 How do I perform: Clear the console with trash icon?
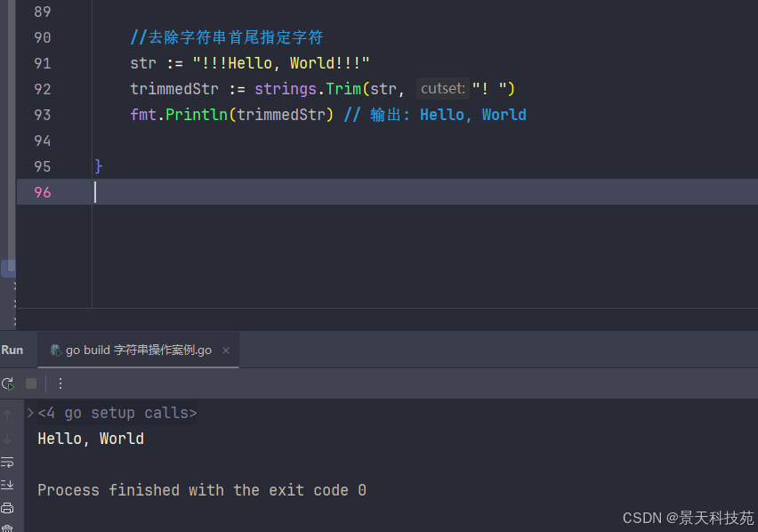click(x=8, y=528)
